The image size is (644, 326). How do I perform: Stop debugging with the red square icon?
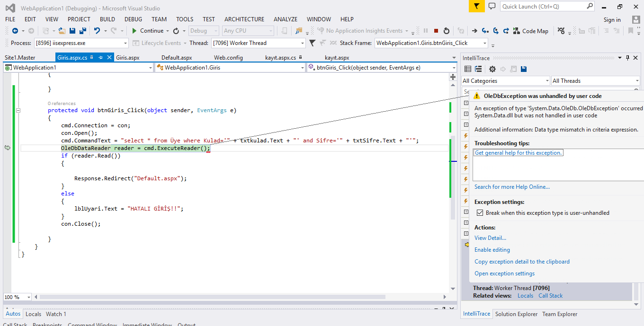[x=436, y=31]
